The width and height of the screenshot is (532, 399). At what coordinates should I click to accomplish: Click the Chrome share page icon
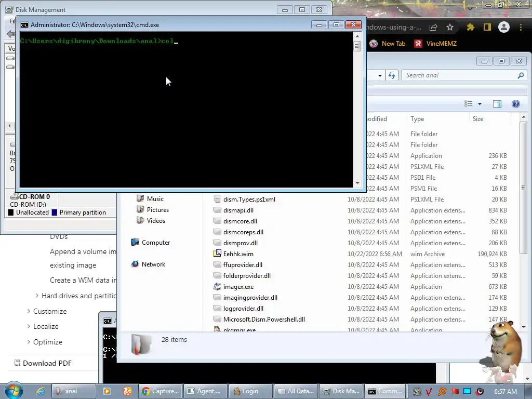(433, 27)
